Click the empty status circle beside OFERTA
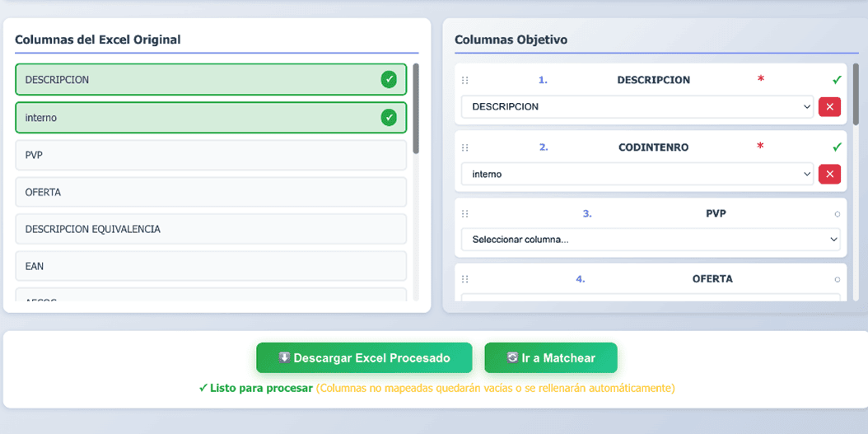The height and width of the screenshot is (434, 868). click(x=838, y=280)
